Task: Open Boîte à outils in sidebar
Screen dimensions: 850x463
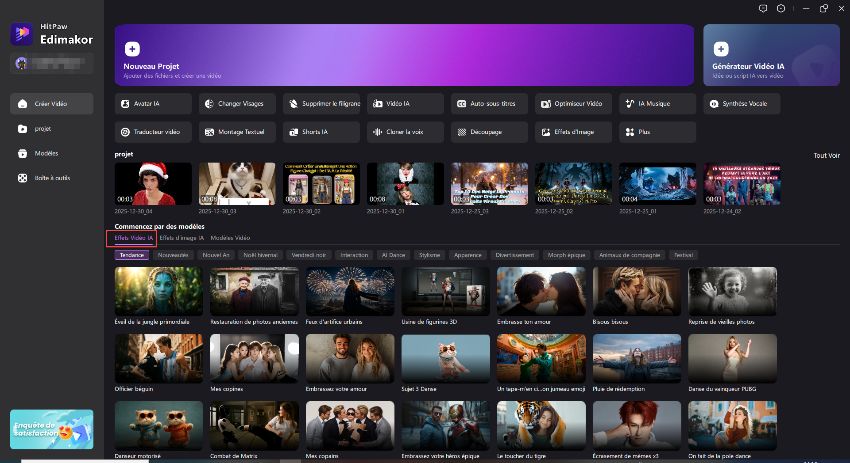Action: [50, 178]
